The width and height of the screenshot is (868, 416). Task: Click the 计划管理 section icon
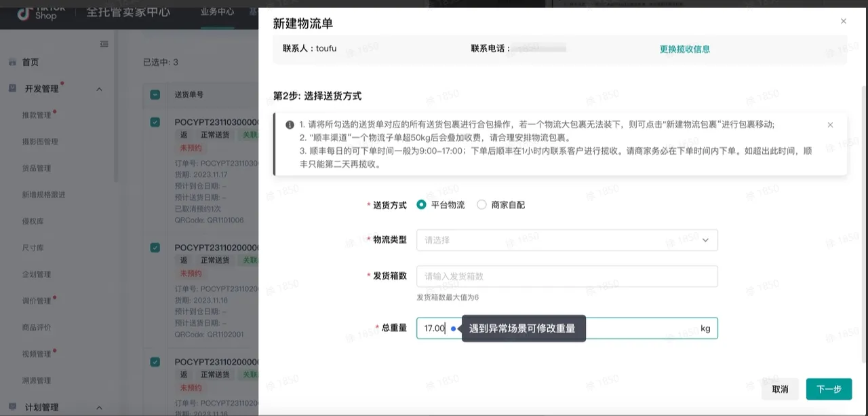12,407
